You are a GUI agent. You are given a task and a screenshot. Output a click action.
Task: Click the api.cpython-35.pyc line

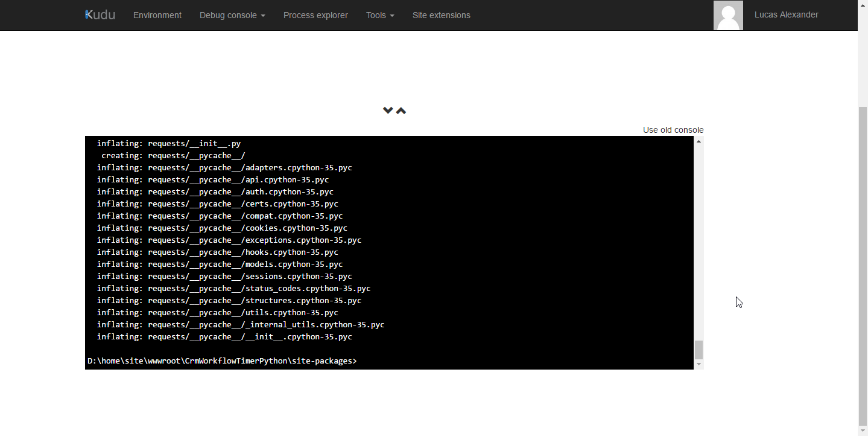coord(213,180)
